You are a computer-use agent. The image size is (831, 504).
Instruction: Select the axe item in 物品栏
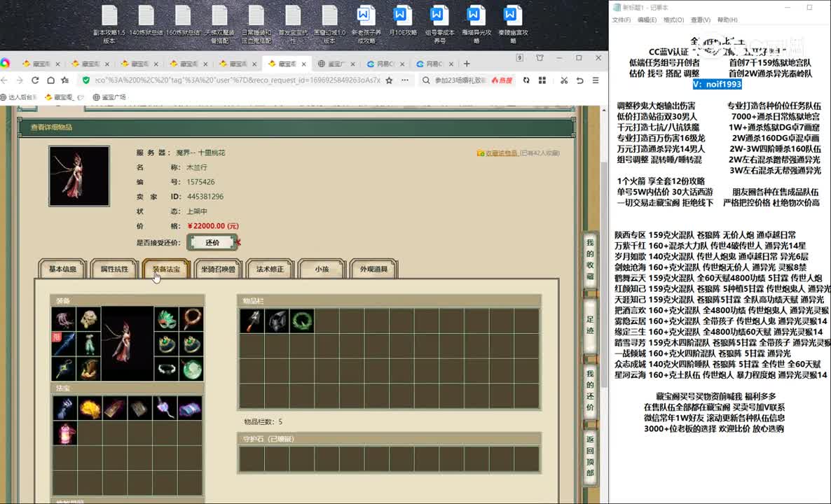252,321
